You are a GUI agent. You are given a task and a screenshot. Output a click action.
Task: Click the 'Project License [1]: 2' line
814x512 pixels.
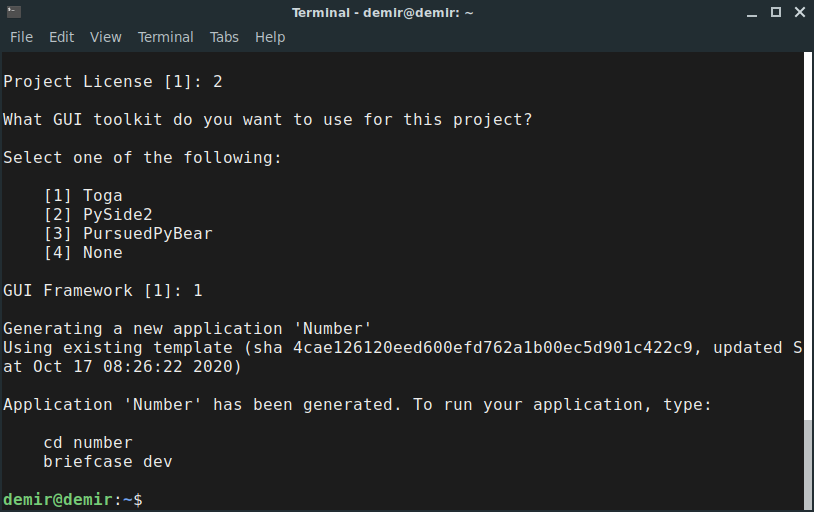tap(113, 82)
